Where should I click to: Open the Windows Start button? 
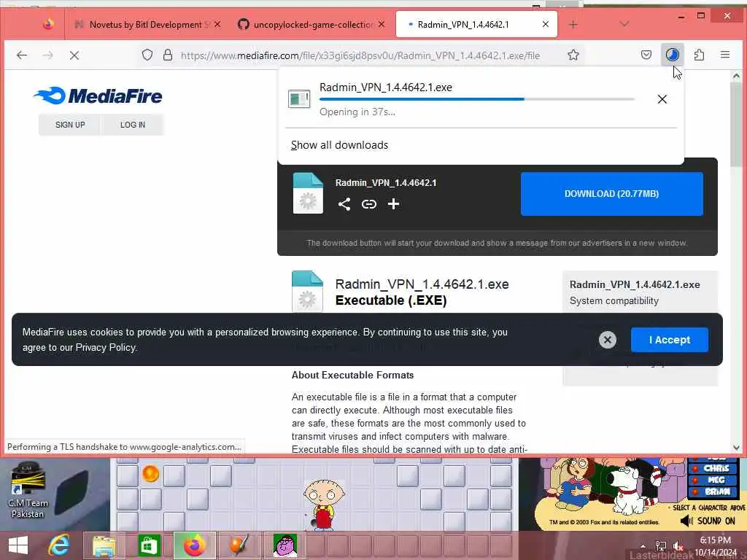click(x=18, y=545)
